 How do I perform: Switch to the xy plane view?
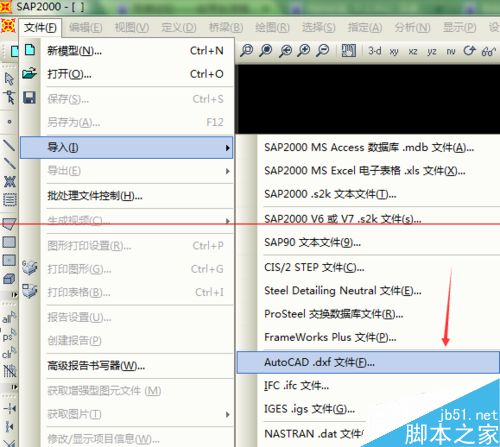click(394, 52)
